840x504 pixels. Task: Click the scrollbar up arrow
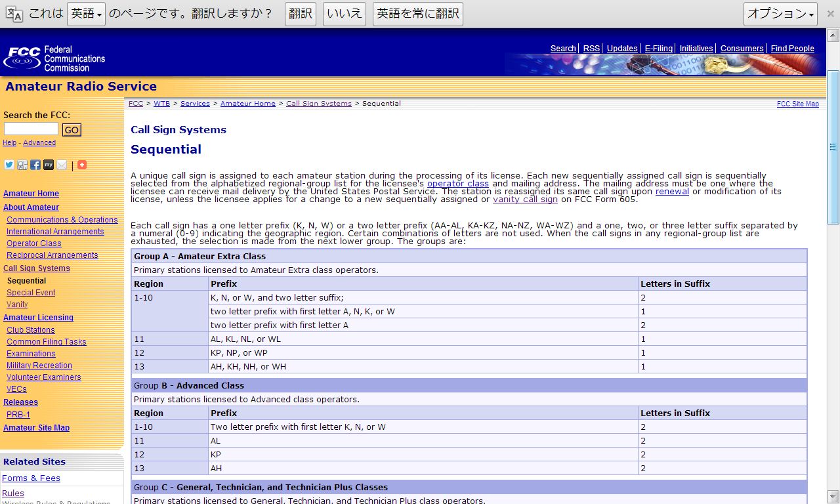click(x=833, y=35)
